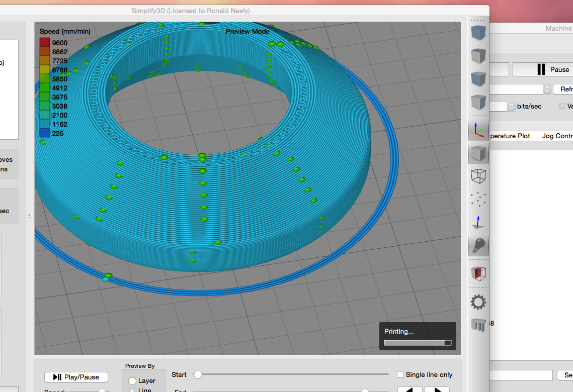Open settings with the gear icon
Image resolution: width=573 pixels, height=392 pixels.
478,302
